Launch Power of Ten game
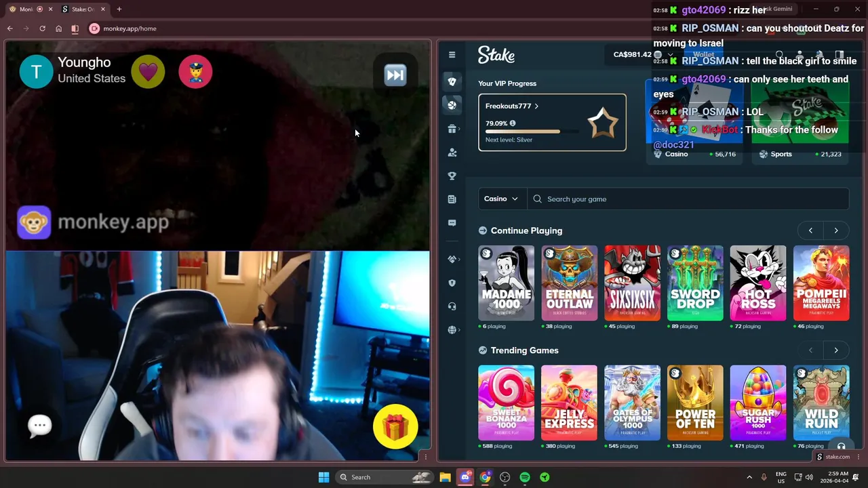Image resolution: width=868 pixels, height=488 pixels. (695, 403)
